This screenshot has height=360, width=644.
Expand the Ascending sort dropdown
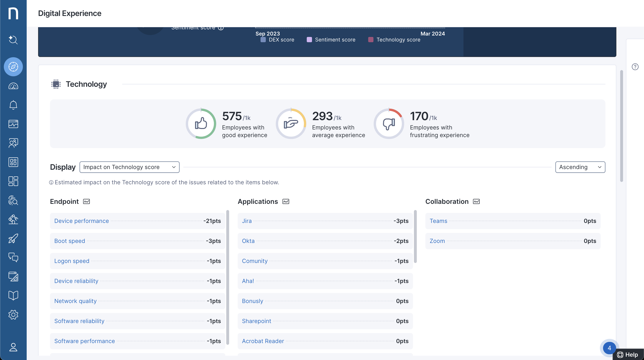580,167
